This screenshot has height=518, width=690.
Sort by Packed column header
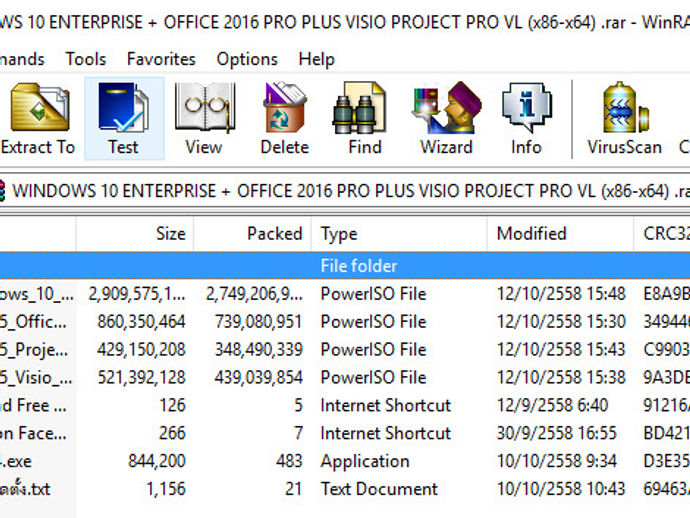coord(274,234)
